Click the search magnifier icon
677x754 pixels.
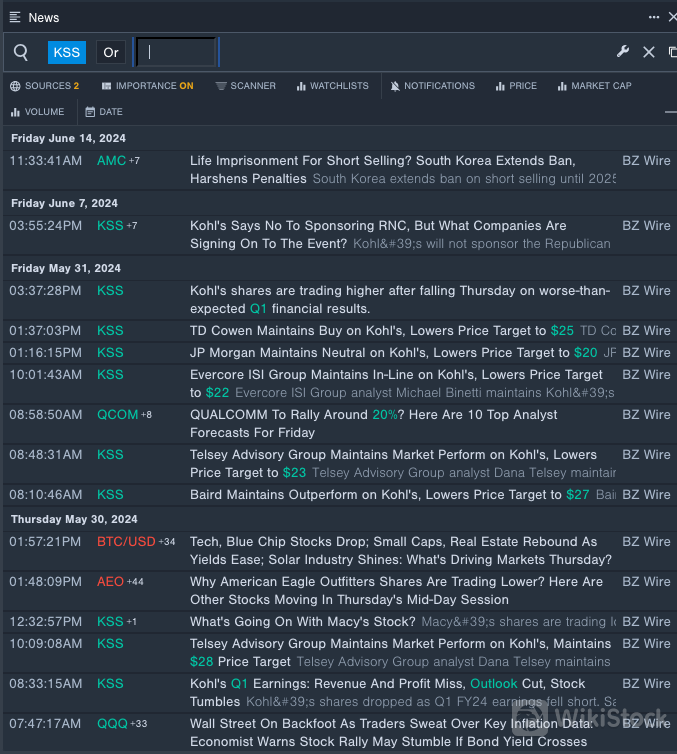pos(21,52)
